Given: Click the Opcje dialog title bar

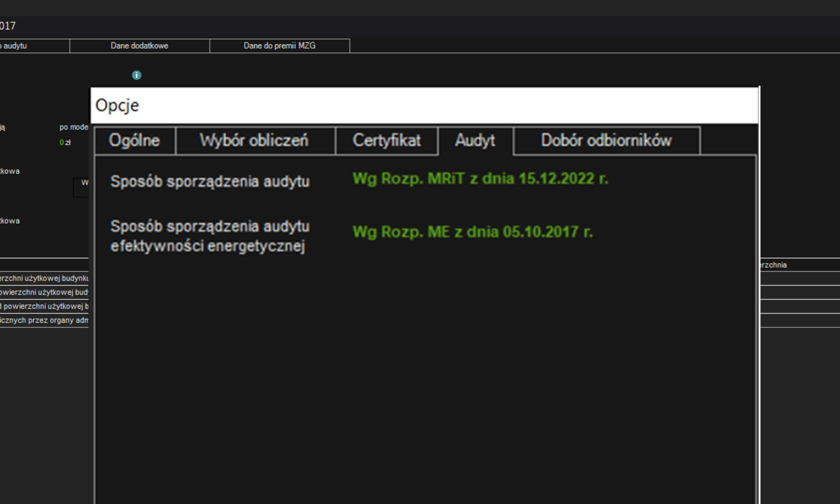Looking at the screenshot, I should [x=424, y=105].
